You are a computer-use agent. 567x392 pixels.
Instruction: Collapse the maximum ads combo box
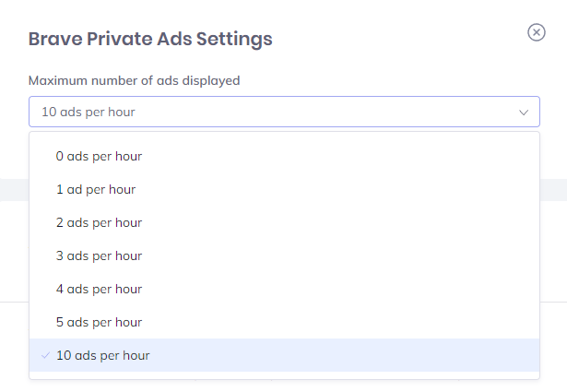(284, 112)
